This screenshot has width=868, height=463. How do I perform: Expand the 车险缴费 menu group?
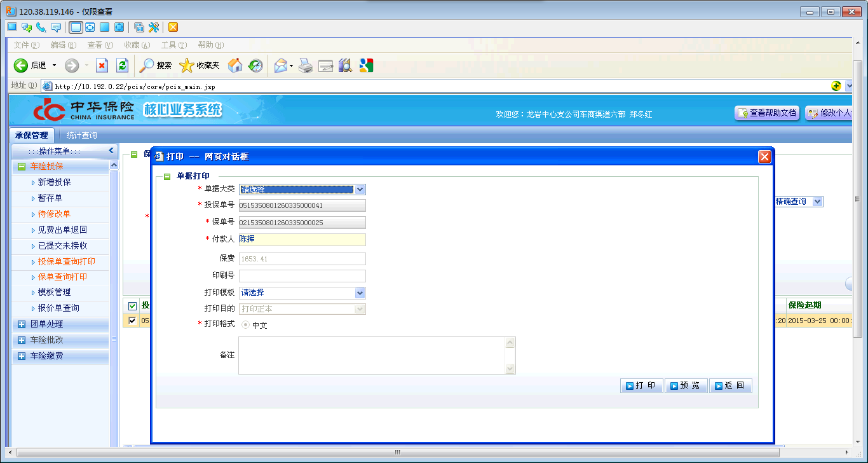click(22, 356)
